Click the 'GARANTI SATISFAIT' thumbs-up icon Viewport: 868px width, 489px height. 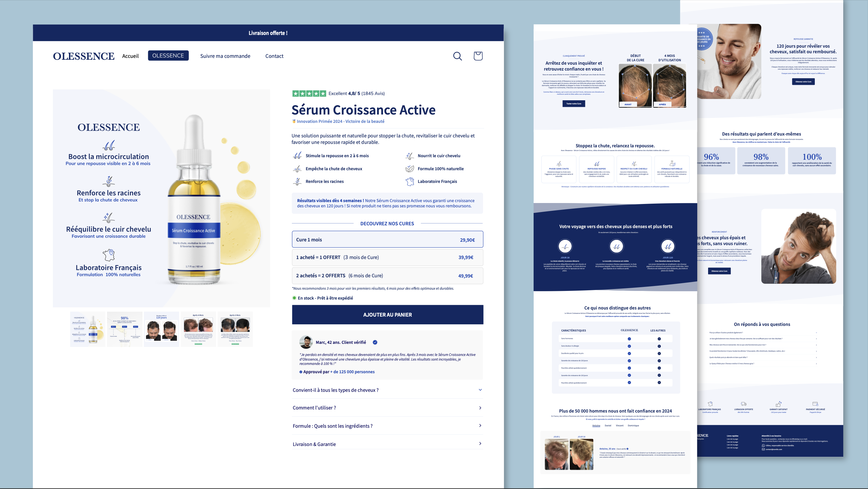778,404
